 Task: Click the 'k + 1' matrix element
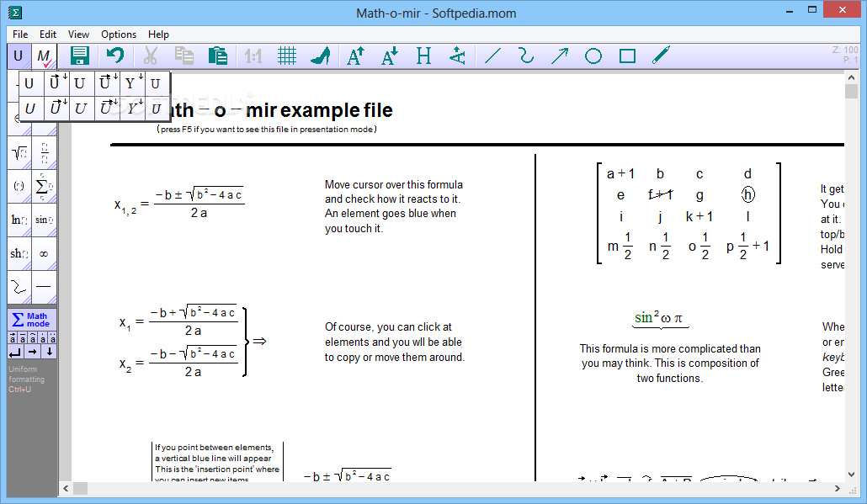click(699, 216)
